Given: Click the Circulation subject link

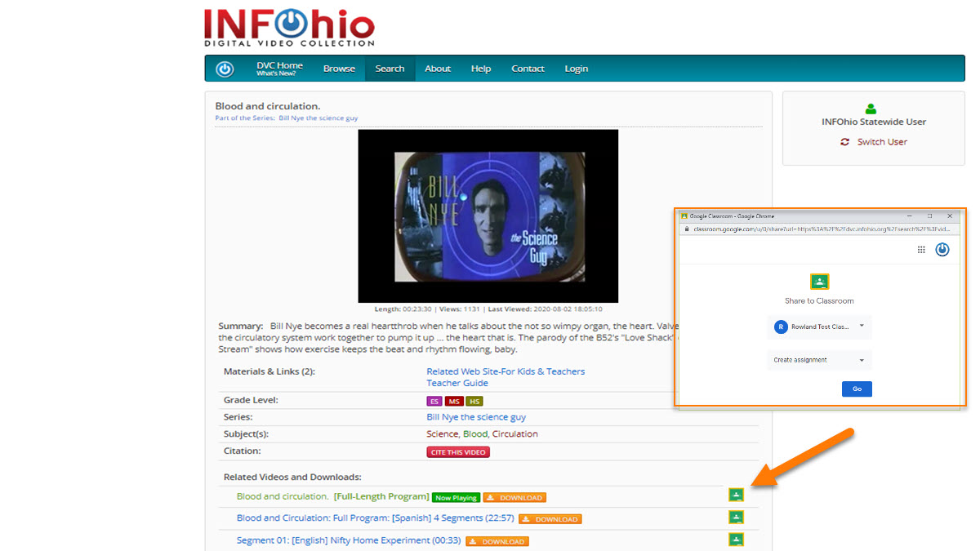Looking at the screenshot, I should coord(515,434).
